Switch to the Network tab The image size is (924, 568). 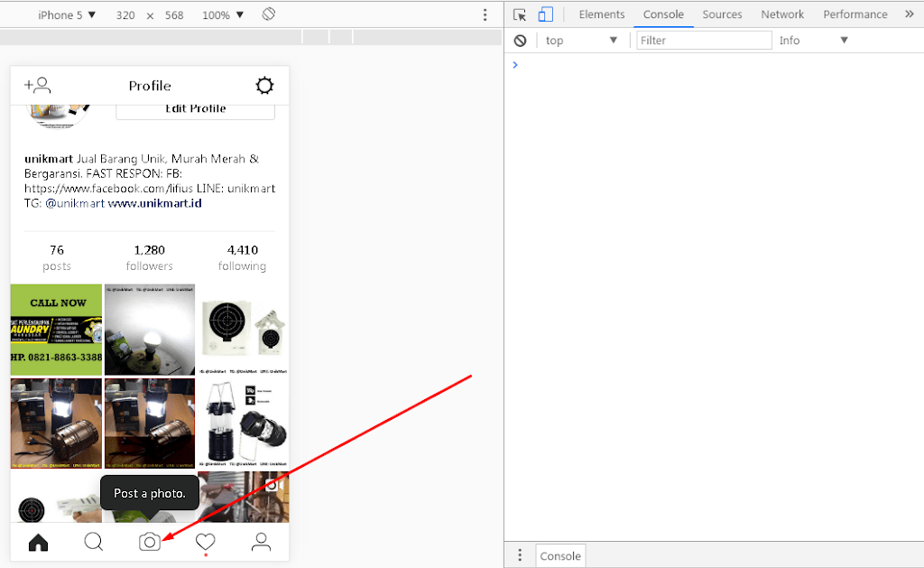pyautogui.click(x=781, y=14)
